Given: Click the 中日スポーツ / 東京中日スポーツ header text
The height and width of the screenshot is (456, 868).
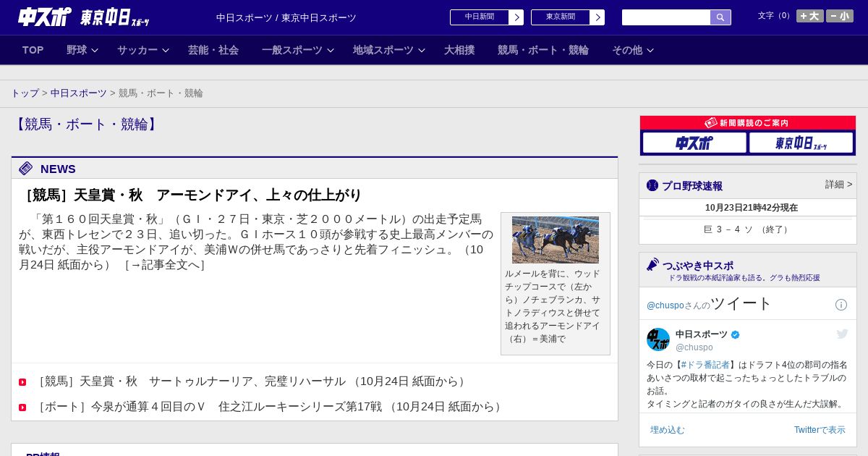Looking at the screenshot, I should [x=286, y=17].
